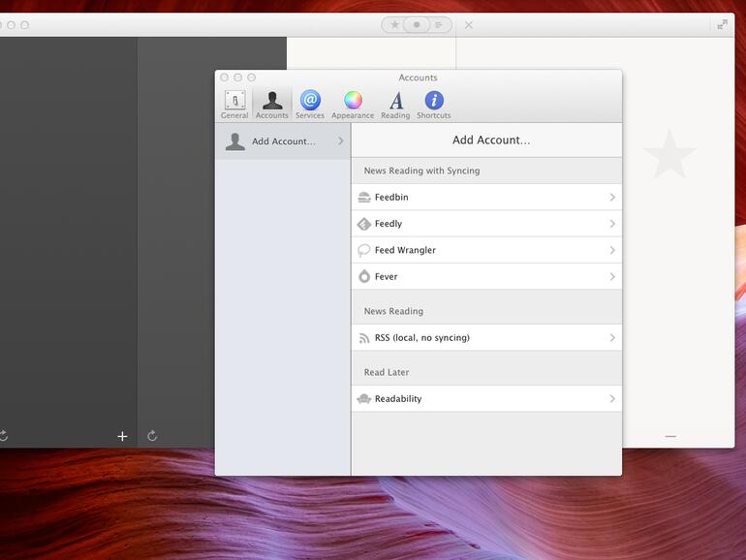Select Add Account in the sidebar
Image resolution: width=746 pixels, height=560 pixels.
(283, 141)
